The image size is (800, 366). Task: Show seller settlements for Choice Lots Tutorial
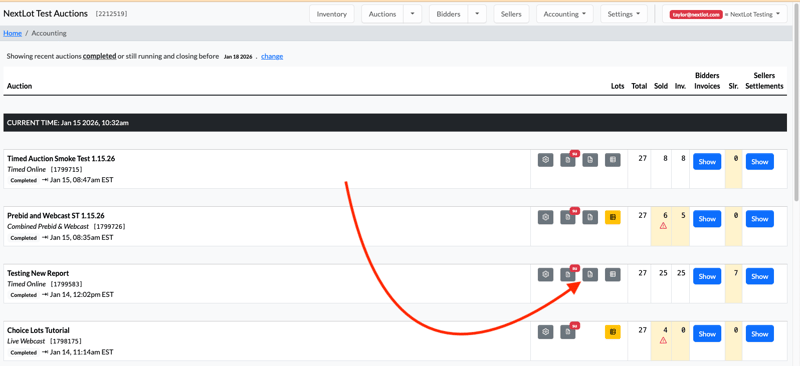[760, 333]
